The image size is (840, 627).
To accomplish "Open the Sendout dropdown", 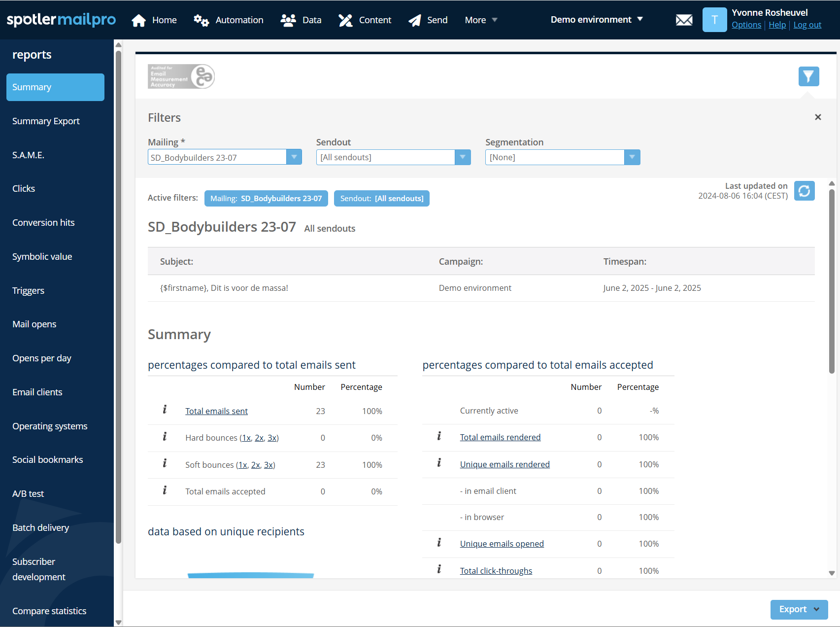I will pyautogui.click(x=393, y=157).
